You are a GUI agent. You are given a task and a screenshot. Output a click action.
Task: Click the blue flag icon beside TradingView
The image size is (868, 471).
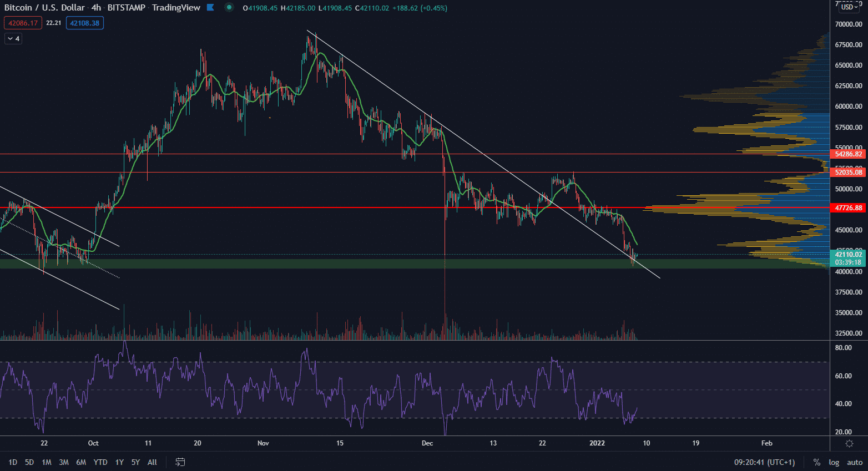[210, 8]
